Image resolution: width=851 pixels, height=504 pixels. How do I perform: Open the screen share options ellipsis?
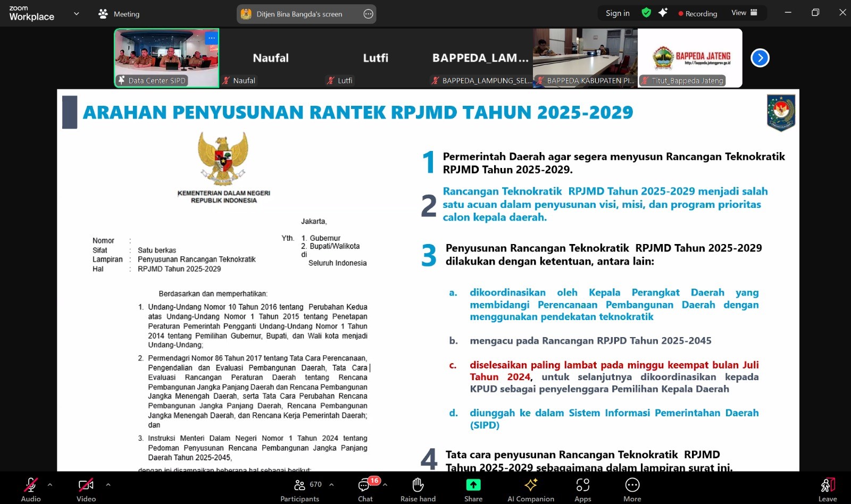368,14
